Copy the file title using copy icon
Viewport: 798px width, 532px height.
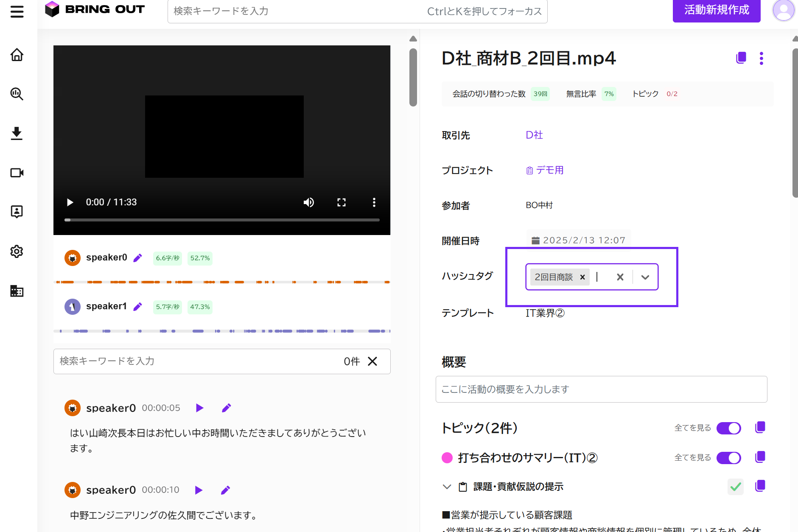[x=741, y=58]
